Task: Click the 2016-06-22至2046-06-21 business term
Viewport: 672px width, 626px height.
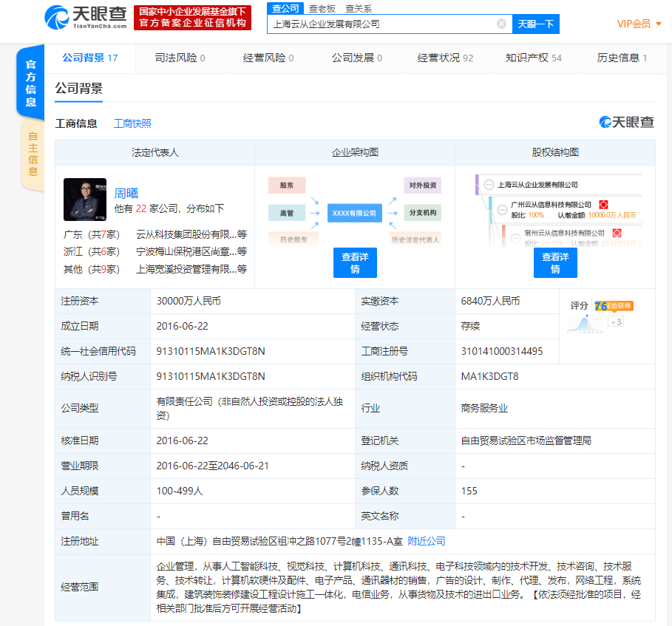Action: (213, 466)
